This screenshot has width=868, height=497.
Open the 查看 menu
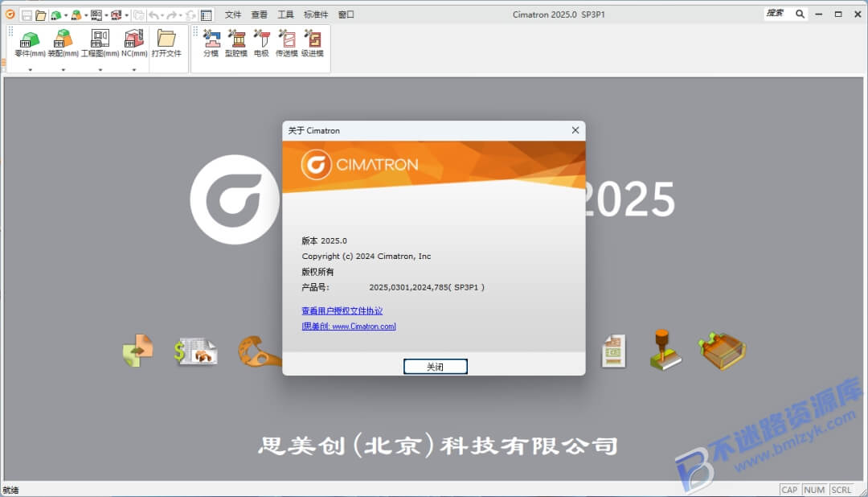click(x=259, y=15)
